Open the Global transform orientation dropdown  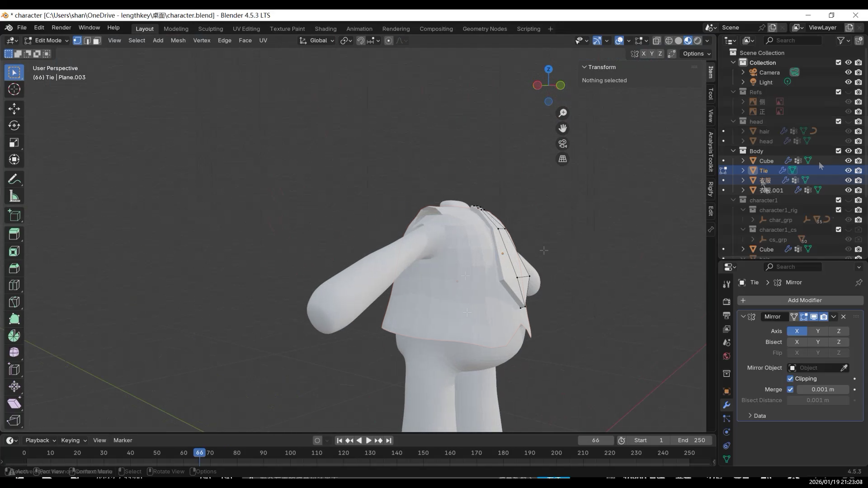[317, 41]
